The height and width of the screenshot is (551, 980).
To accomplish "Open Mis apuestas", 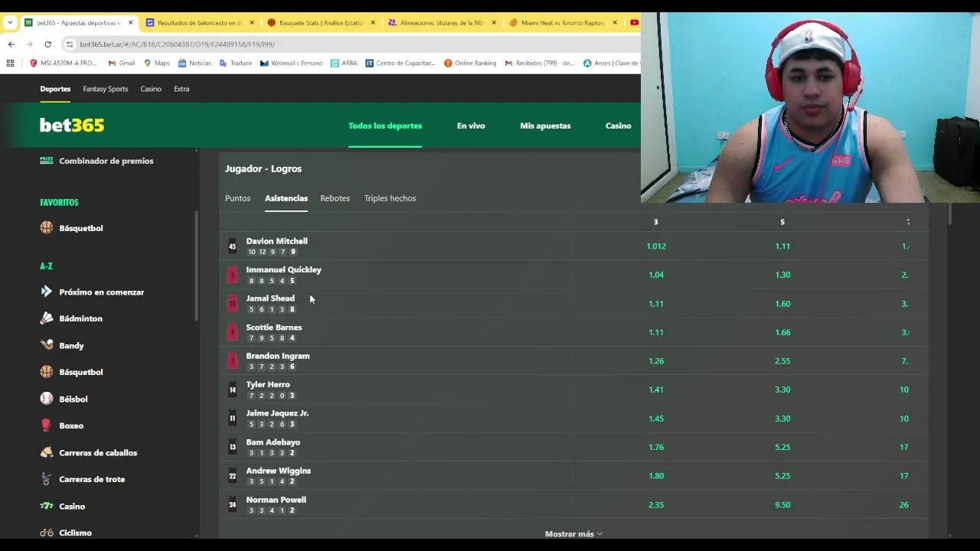I will (545, 126).
